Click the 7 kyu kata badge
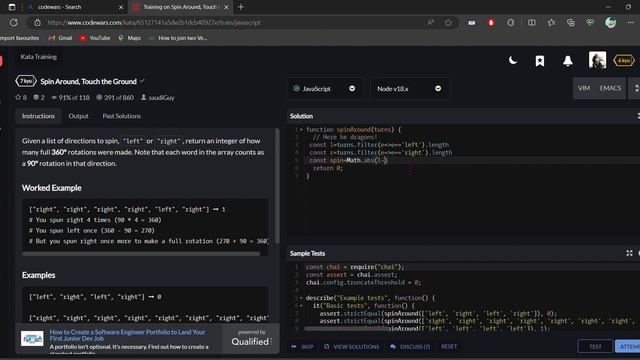Screen dimensions: 640x360 (26, 81)
